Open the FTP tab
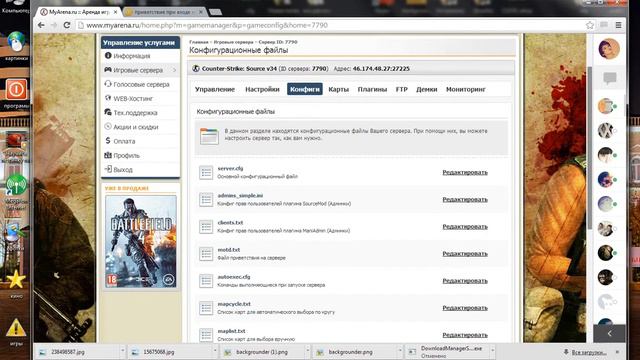 tap(402, 89)
